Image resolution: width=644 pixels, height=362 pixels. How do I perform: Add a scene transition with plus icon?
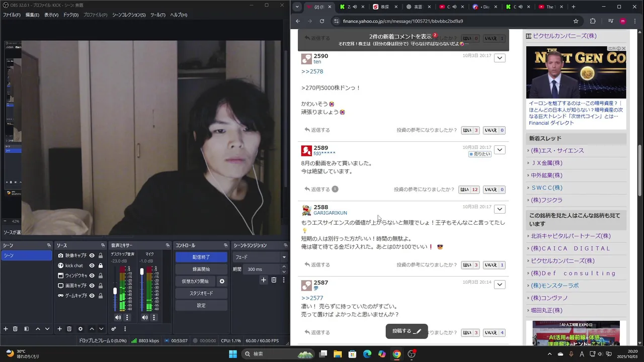click(x=263, y=280)
